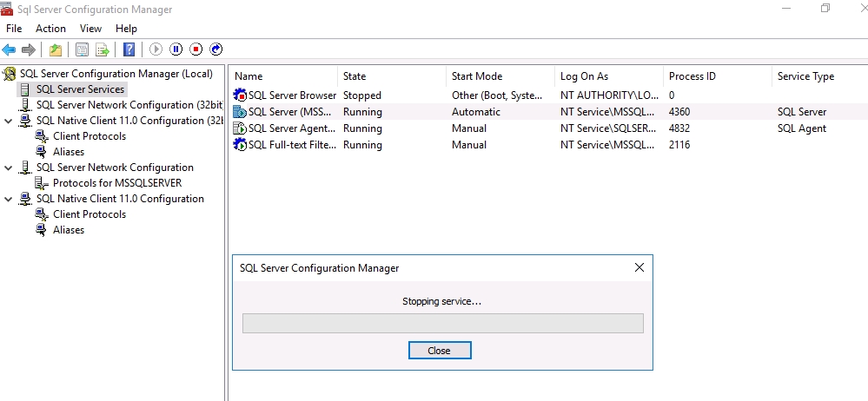Select SQL Server Network Configuration (32bit)

tap(129, 105)
